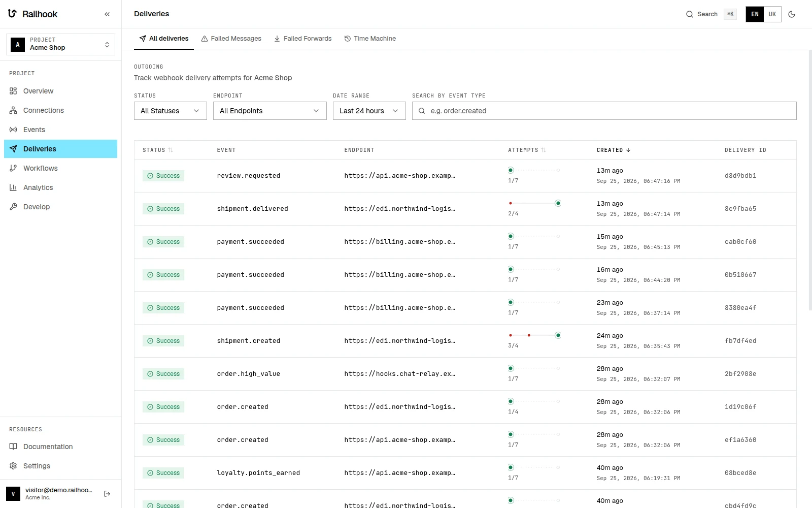Sort table by Status column

pyautogui.click(x=158, y=150)
